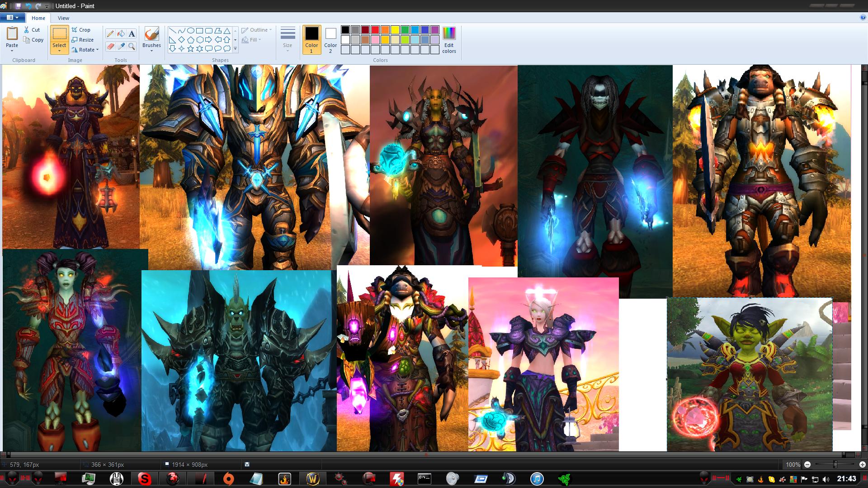The height and width of the screenshot is (488, 868).
Task: Switch to the Home ribbon tab
Action: [38, 18]
